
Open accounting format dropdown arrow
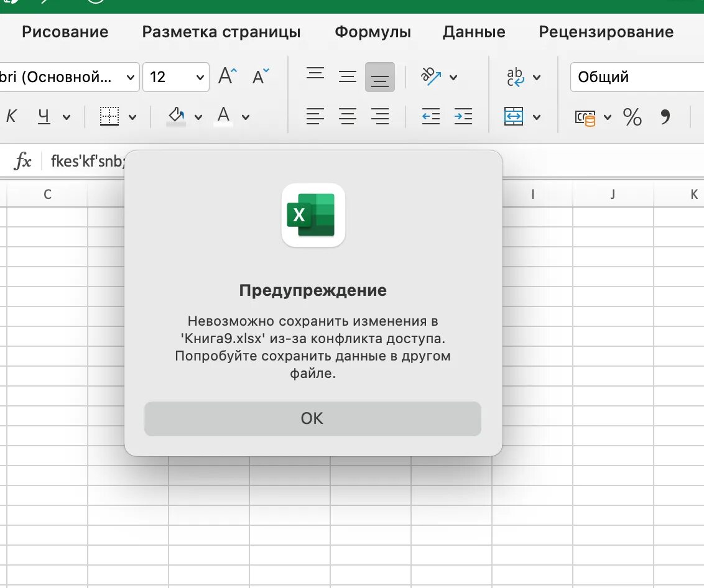(608, 117)
